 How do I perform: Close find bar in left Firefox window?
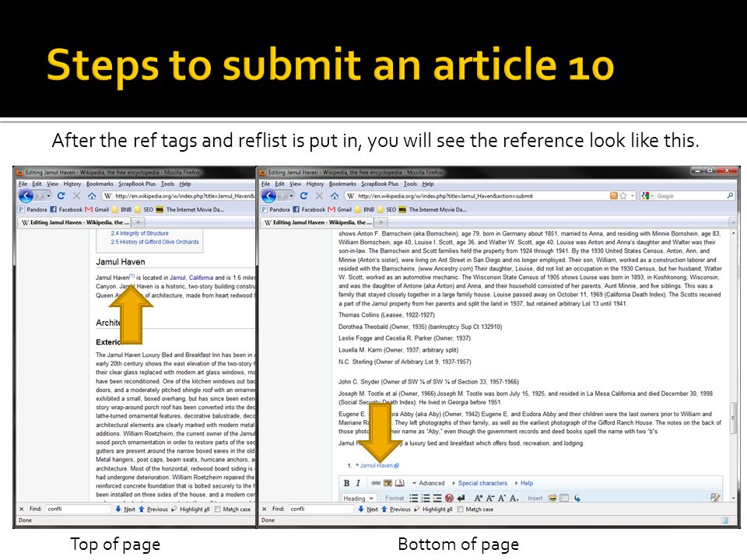coord(22,509)
